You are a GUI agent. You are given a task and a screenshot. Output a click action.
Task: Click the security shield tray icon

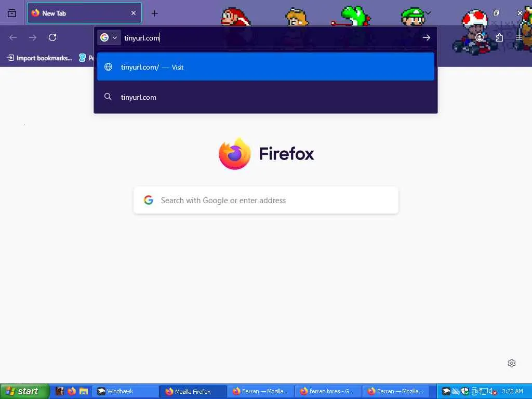[465, 391]
